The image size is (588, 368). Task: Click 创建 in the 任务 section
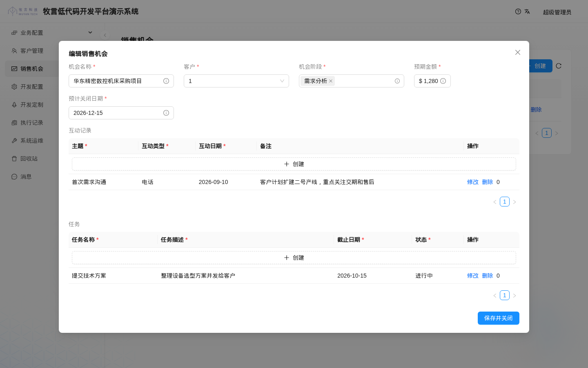pos(294,258)
